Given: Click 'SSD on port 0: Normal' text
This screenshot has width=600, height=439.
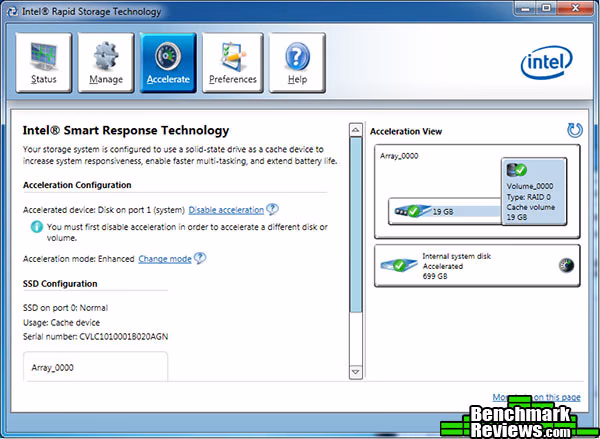Looking at the screenshot, I should [x=65, y=308].
